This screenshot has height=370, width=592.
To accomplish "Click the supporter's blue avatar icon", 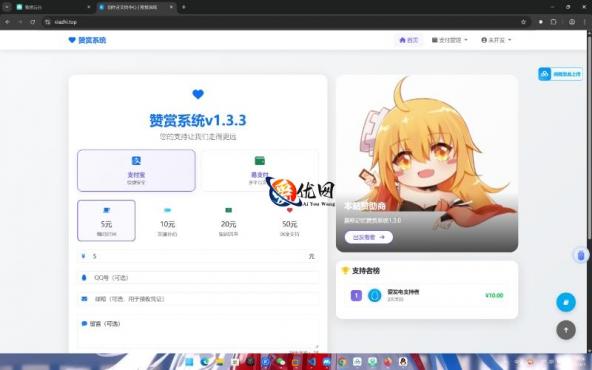I will pos(375,295).
